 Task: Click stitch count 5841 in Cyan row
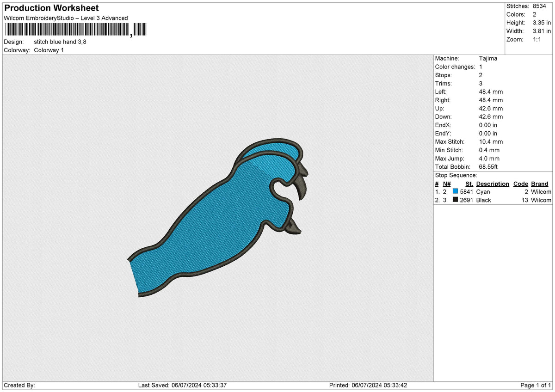click(x=467, y=191)
